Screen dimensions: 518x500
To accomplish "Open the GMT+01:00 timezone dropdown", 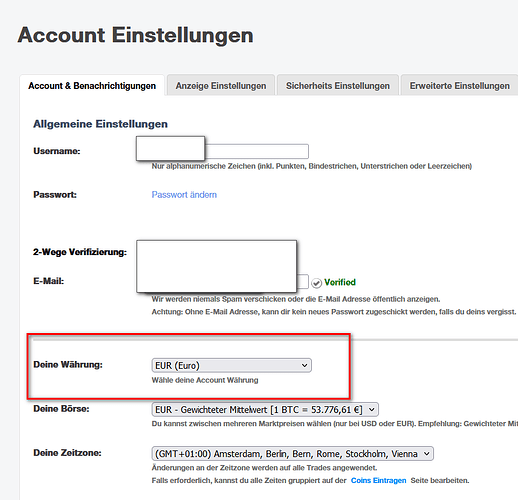I will pos(292,454).
